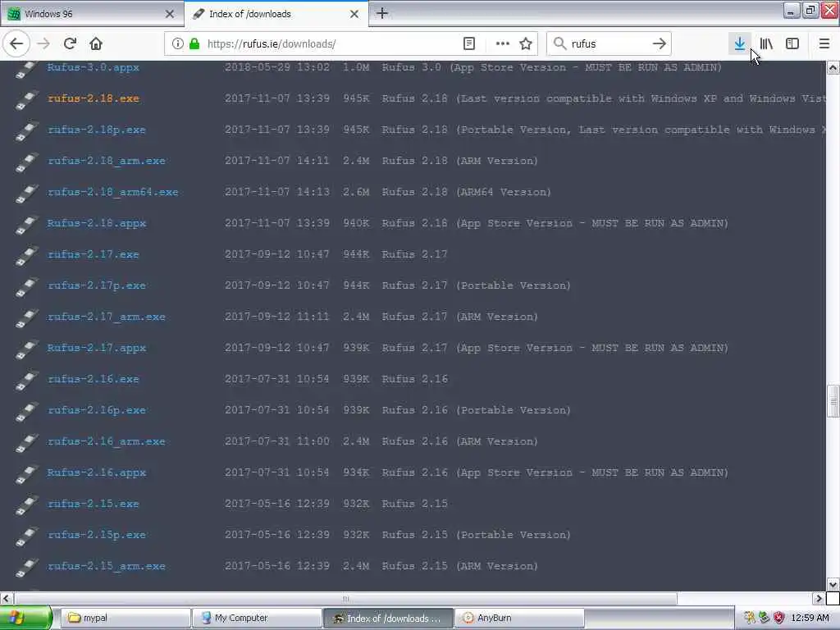Screen dimensions: 840x630
Task: Click the horizontal scrollbar right arrow
Action: pos(819,598)
